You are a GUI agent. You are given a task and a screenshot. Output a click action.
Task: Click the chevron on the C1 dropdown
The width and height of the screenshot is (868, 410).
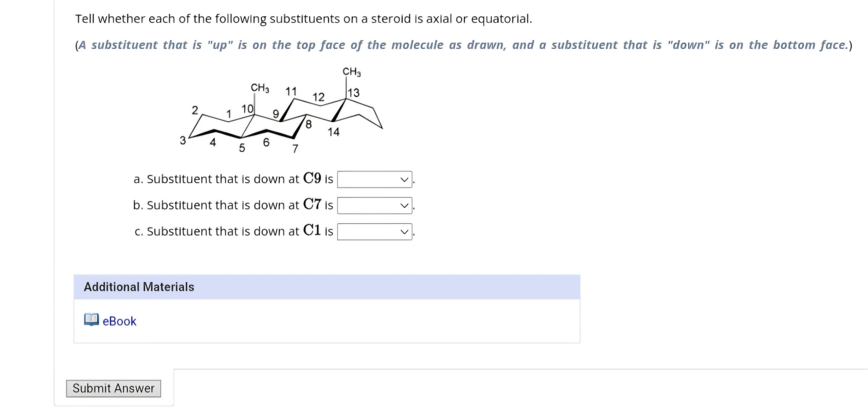coord(404,231)
